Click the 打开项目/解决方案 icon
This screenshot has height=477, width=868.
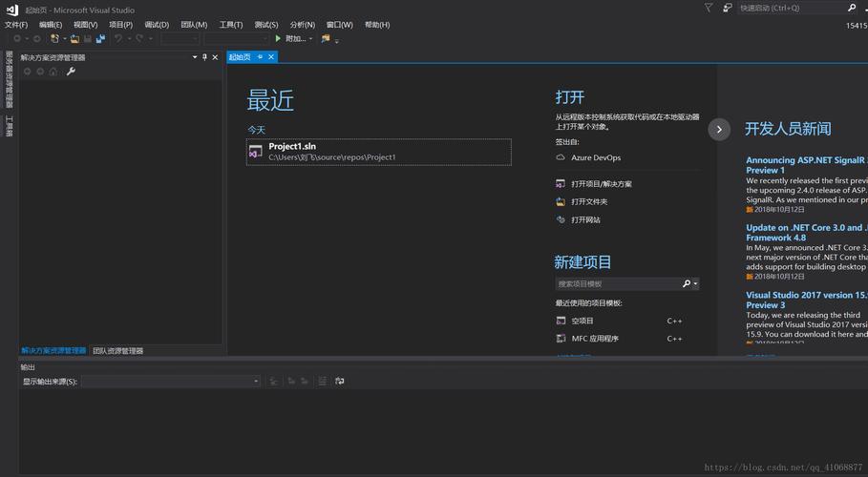click(561, 184)
